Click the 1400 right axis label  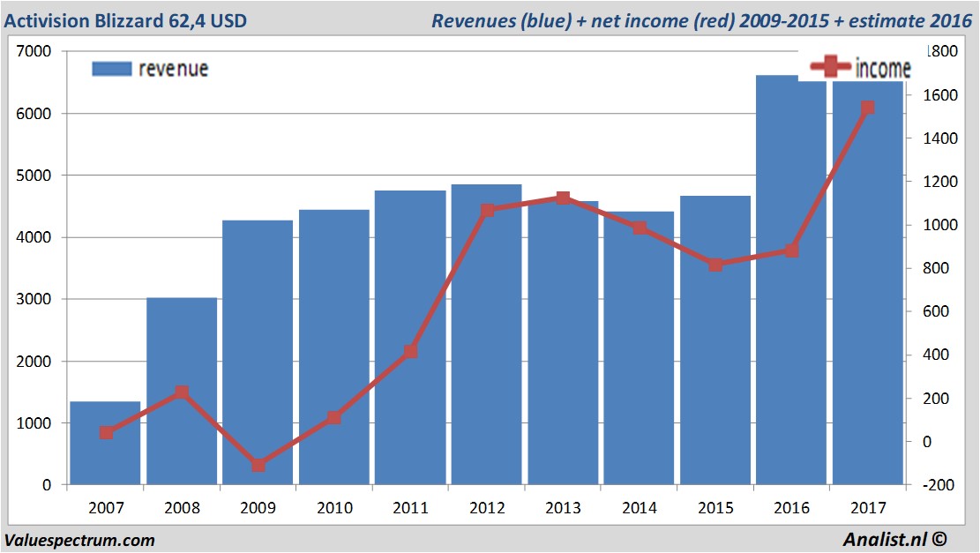940,138
